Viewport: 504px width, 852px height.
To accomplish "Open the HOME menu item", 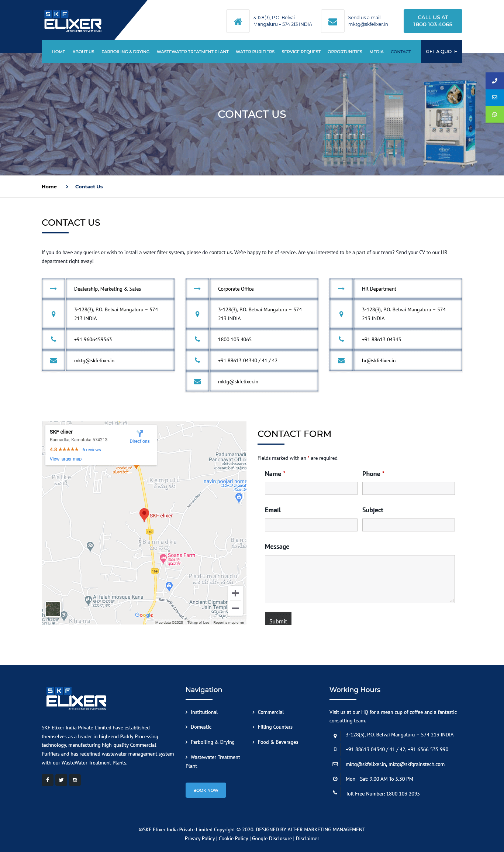I will pyautogui.click(x=59, y=52).
